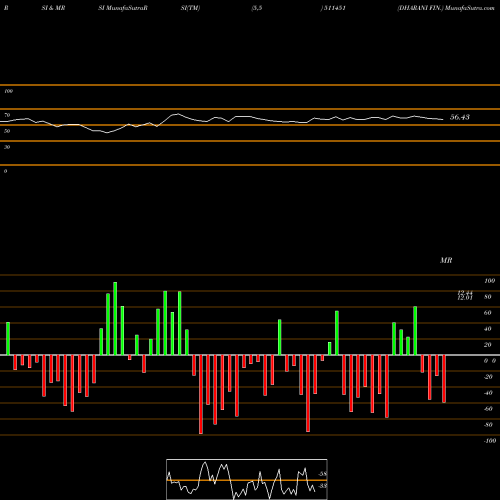Screen dimensions: 500x500
Task: Click the 'SI MunafaSutraR' header text
Action: click(x=123, y=8)
